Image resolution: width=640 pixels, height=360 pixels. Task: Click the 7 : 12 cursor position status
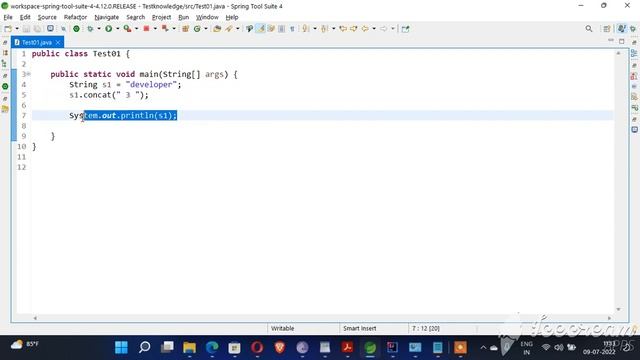425,328
